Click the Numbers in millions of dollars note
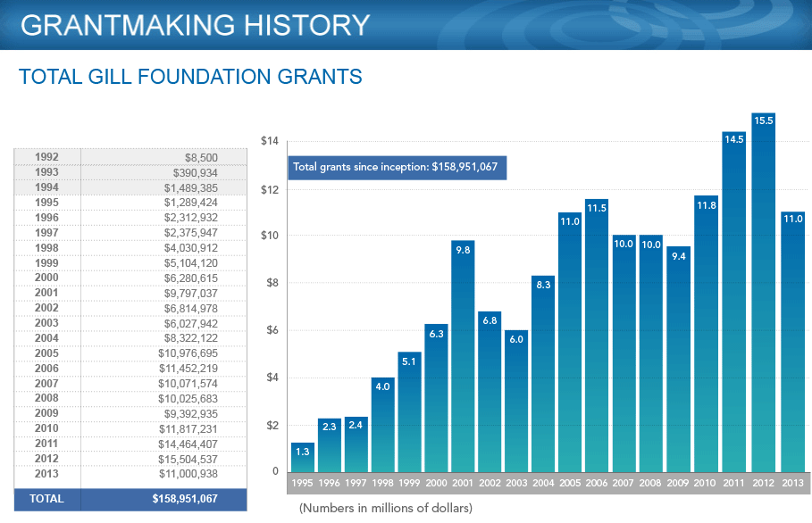Screen dimensions: 812x523 pyautogui.click(x=386, y=508)
